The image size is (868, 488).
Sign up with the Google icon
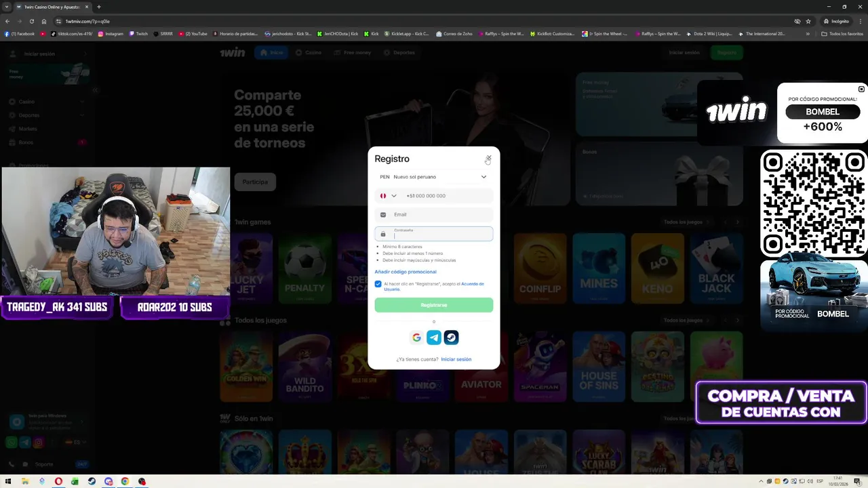[416, 338]
